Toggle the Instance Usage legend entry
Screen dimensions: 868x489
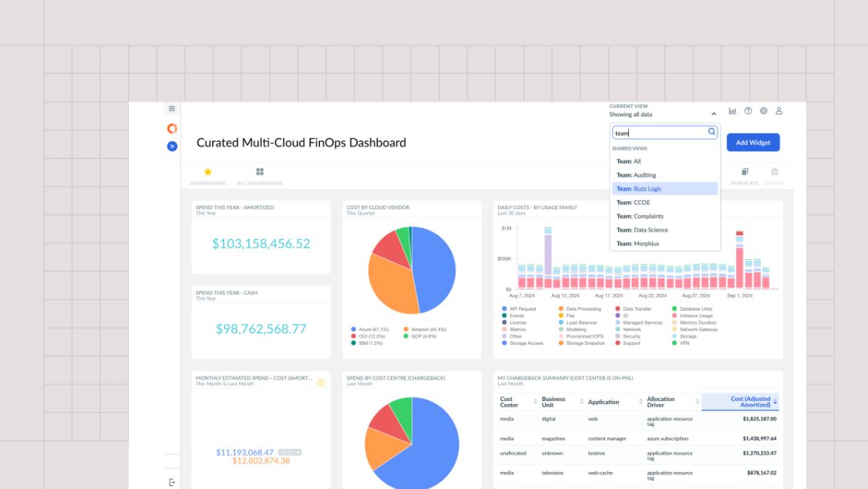coord(695,315)
